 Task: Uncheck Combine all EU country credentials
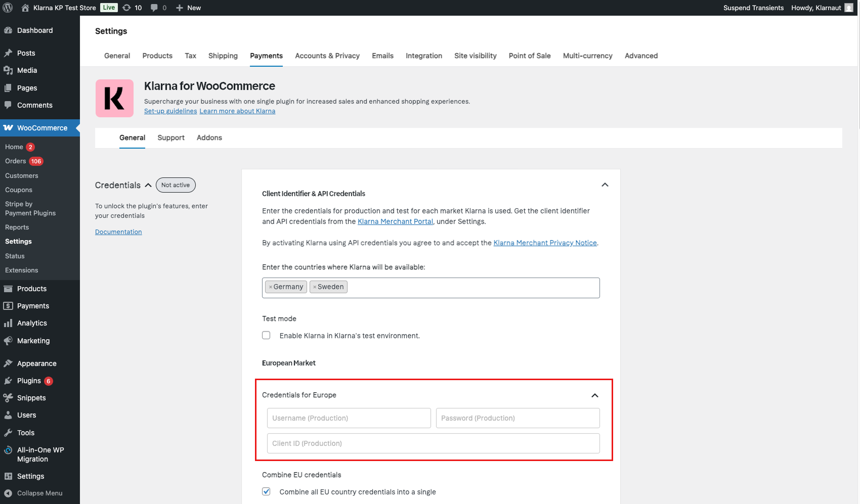(x=266, y=491)
